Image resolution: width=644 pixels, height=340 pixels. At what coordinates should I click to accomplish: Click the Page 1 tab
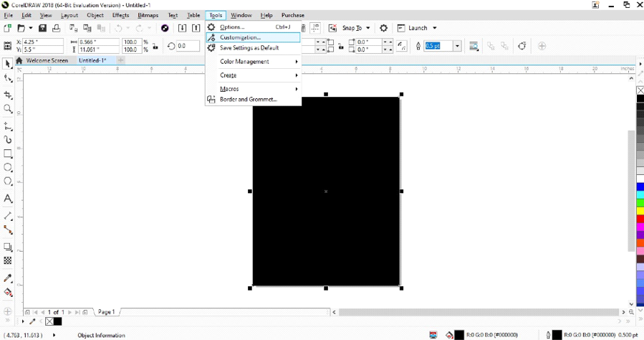point(106,312)
